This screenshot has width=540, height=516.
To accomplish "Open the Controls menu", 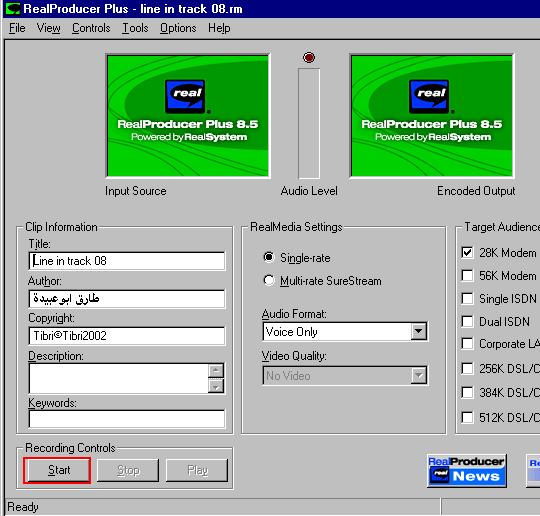I will point(91,28).
